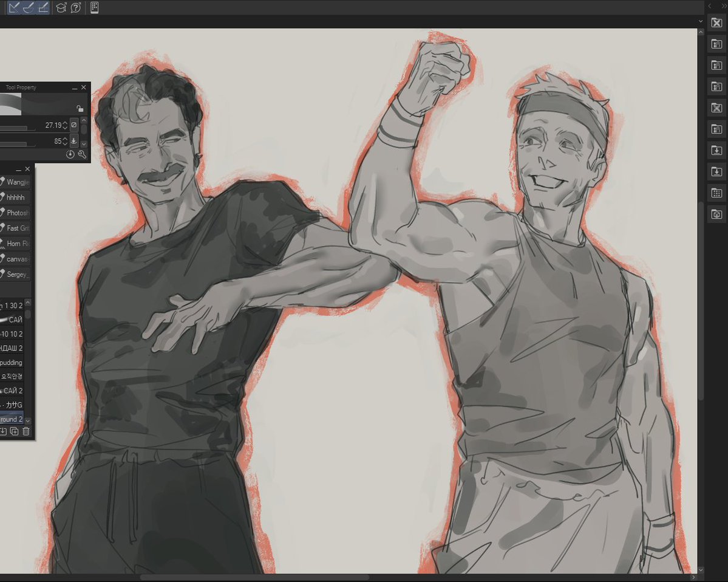This screenshot has height=582, width=728.
Task: Duplicate the sub tool with the copy icon
Action: point(15,431)
